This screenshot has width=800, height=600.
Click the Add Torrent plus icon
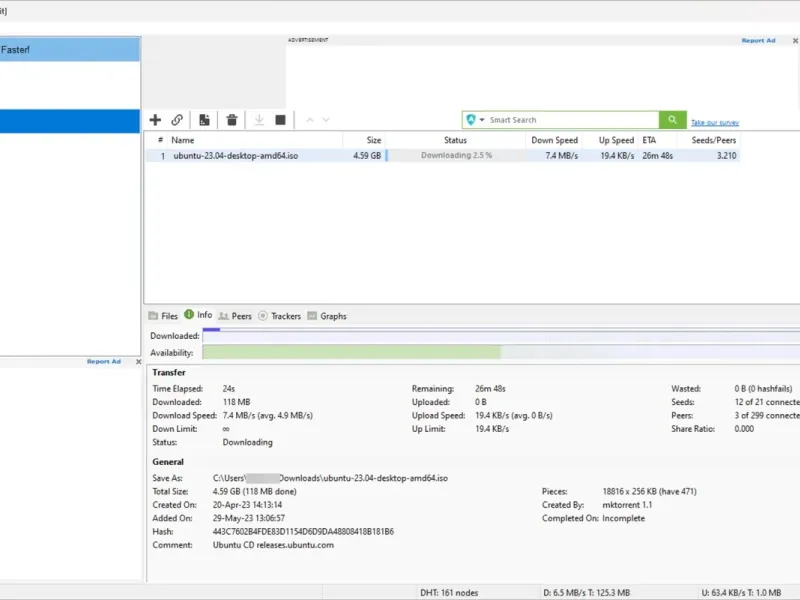[x=155, y=120]
